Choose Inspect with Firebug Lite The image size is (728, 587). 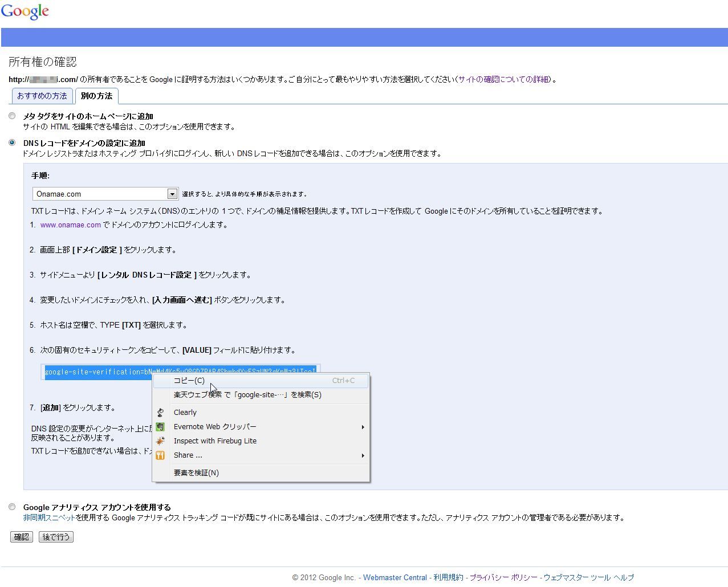(261, 441)
